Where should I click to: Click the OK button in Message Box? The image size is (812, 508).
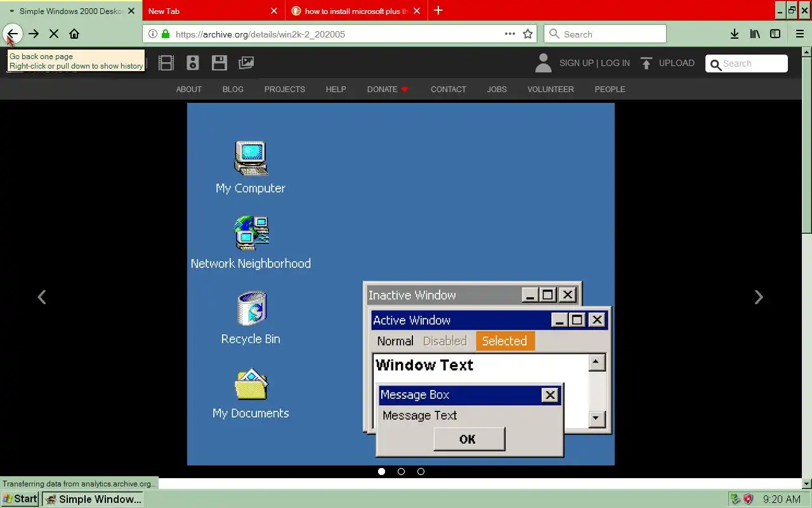(x=469, y=439)
